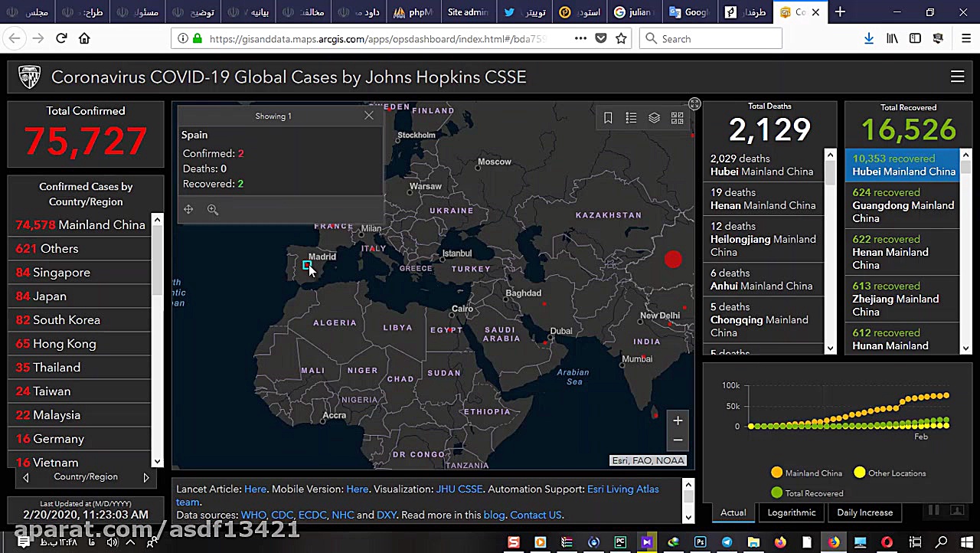Switch to the Logarithmic chart tab
This screenshot has width=980, height=553.
792,512
